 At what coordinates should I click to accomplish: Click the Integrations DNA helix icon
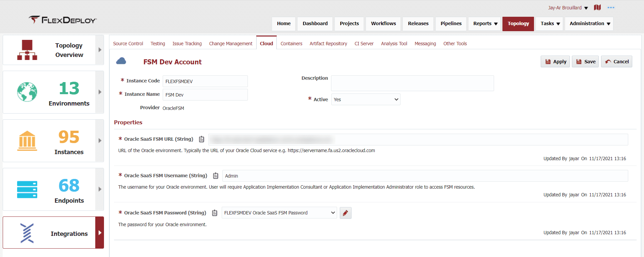[27, 233]
